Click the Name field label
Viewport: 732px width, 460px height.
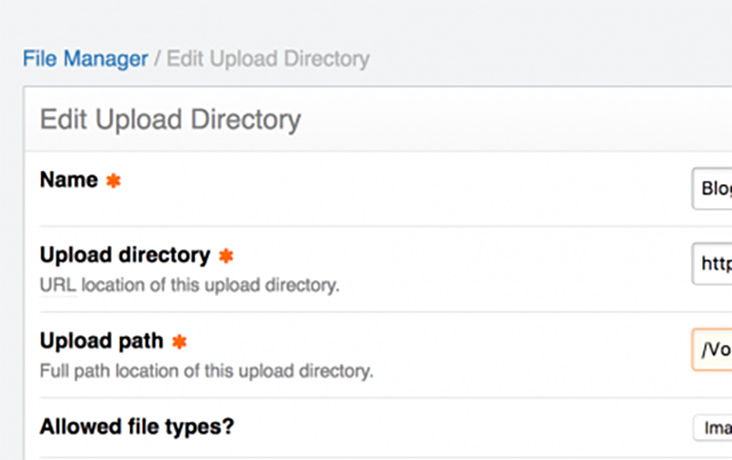69,181
